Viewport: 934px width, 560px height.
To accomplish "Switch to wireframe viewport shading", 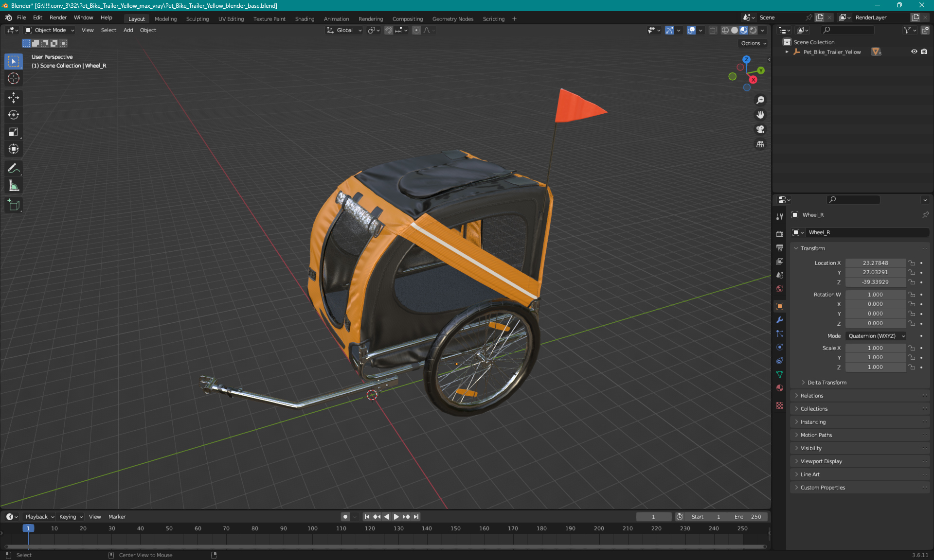I will (x=725, y=30).
